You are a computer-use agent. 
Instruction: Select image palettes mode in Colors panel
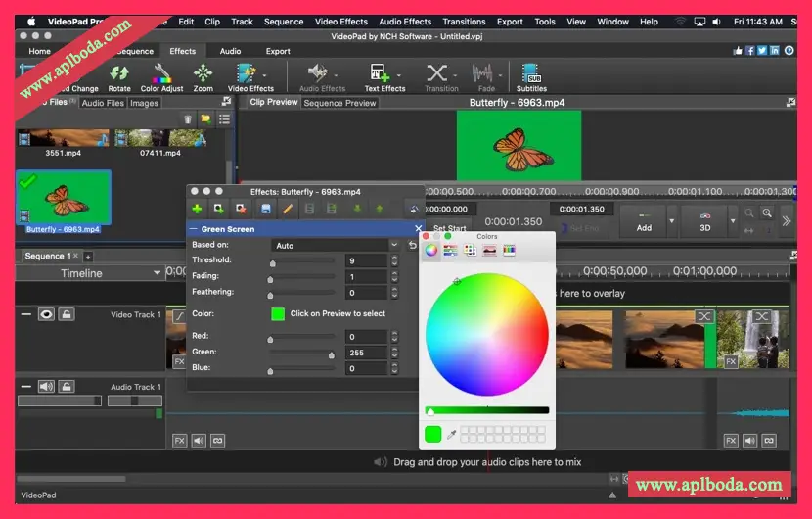(489, 251)
